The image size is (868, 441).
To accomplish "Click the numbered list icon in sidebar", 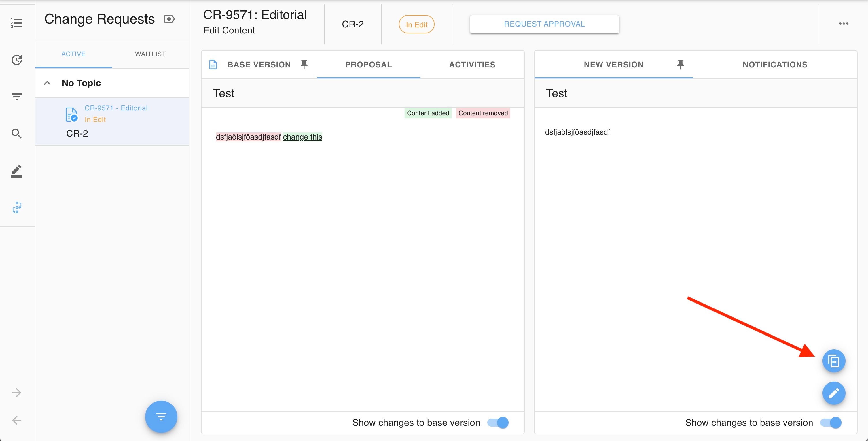I will (16, 23).
